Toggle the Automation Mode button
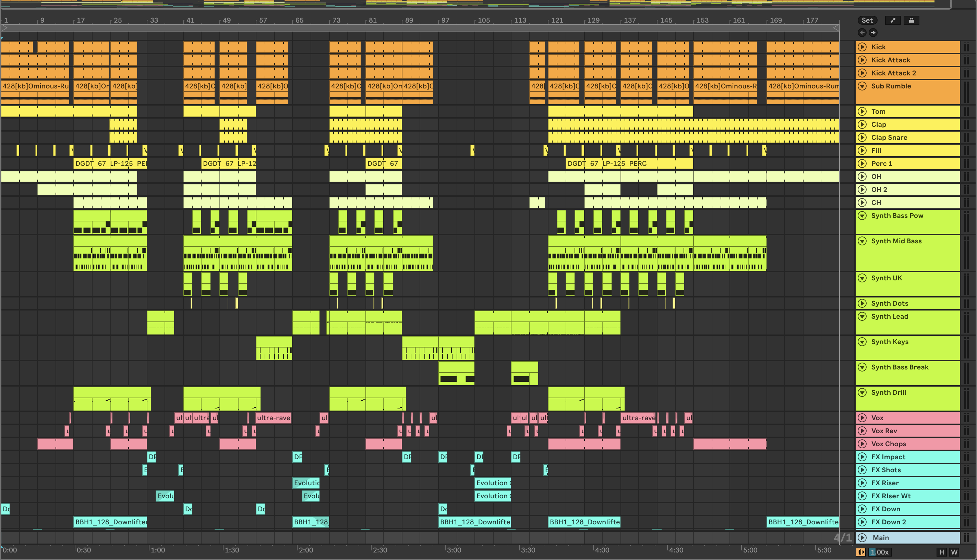The image size is (977, 560). [892, 20]
